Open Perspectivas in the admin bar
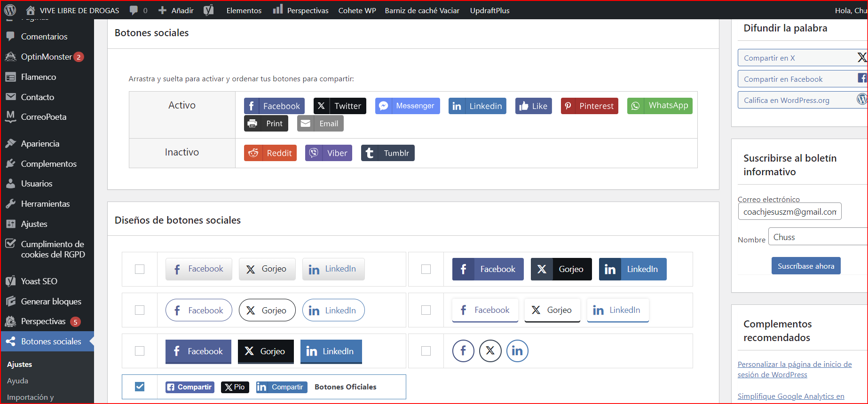The image size is (868, 404). (x=300, y=10)
